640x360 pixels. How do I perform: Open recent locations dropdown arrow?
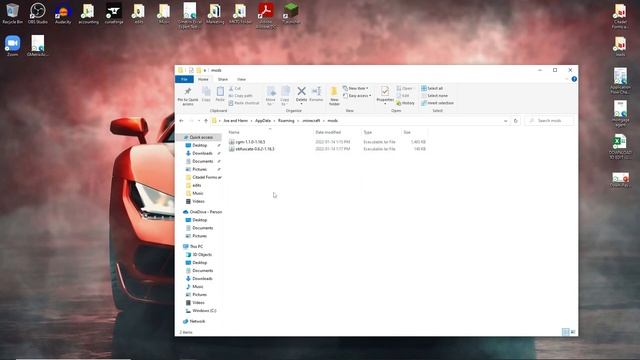199,121
